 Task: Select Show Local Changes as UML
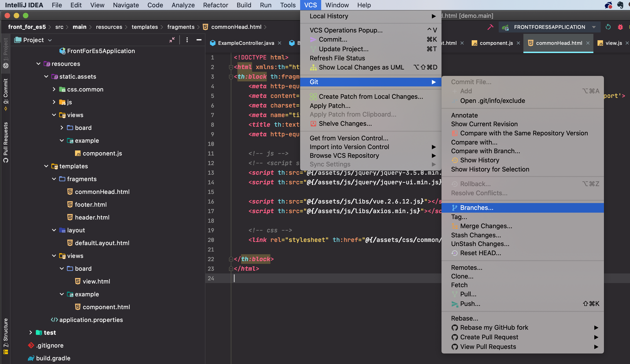tap(371, 67)
